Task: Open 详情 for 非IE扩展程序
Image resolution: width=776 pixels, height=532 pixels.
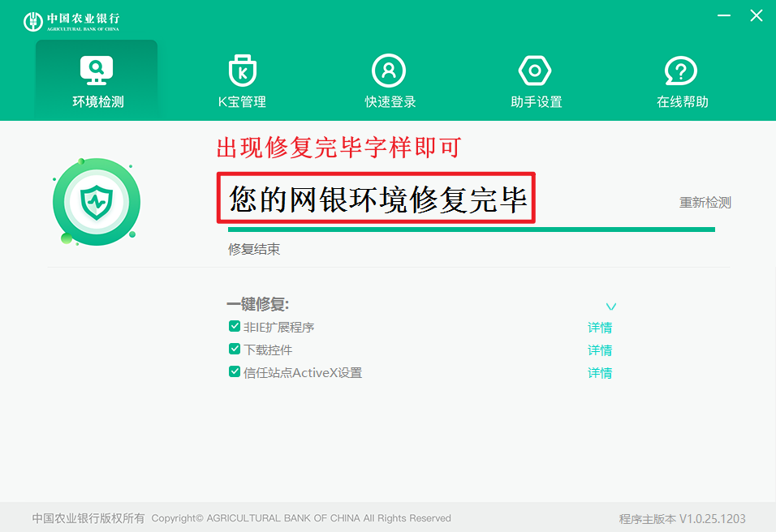Action: (600, 328)
